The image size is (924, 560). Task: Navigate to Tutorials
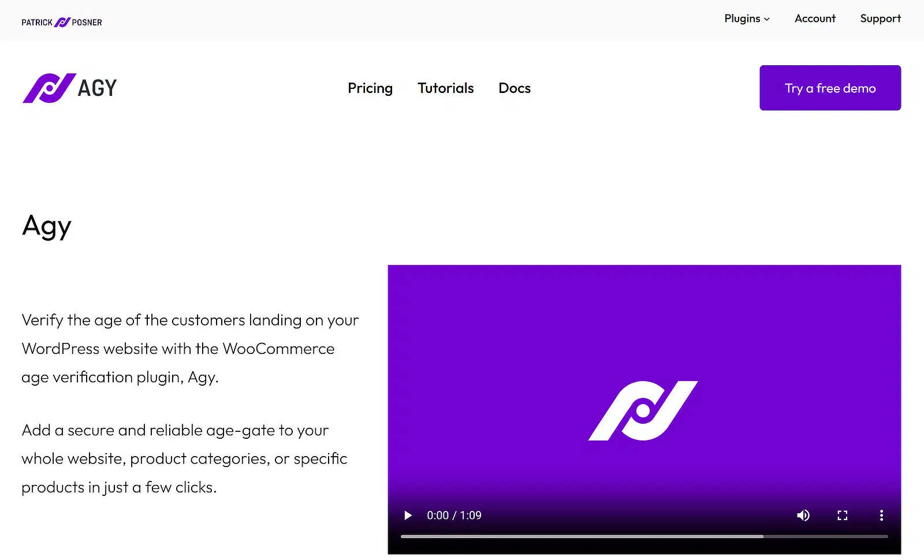pos(446,88)
